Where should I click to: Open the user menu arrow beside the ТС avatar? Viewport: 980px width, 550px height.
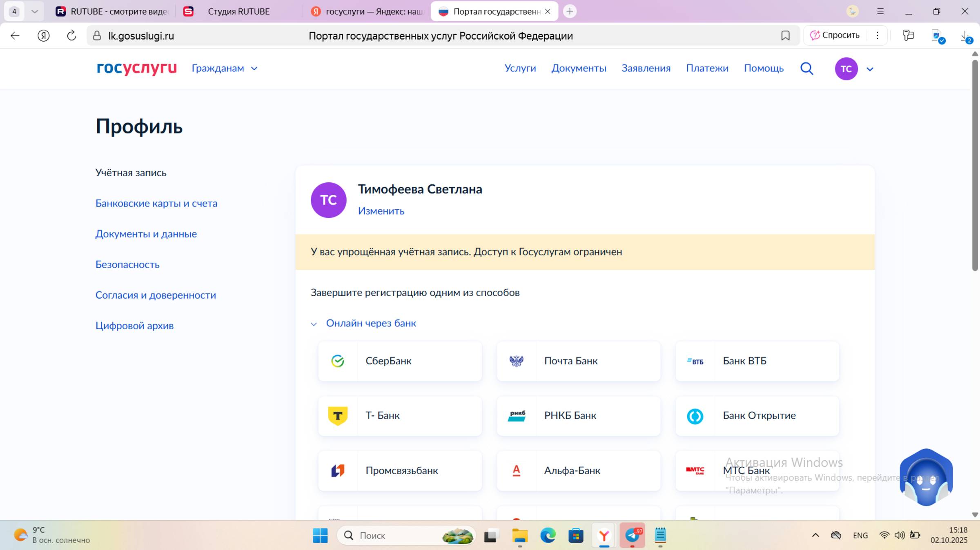point(870,69)
